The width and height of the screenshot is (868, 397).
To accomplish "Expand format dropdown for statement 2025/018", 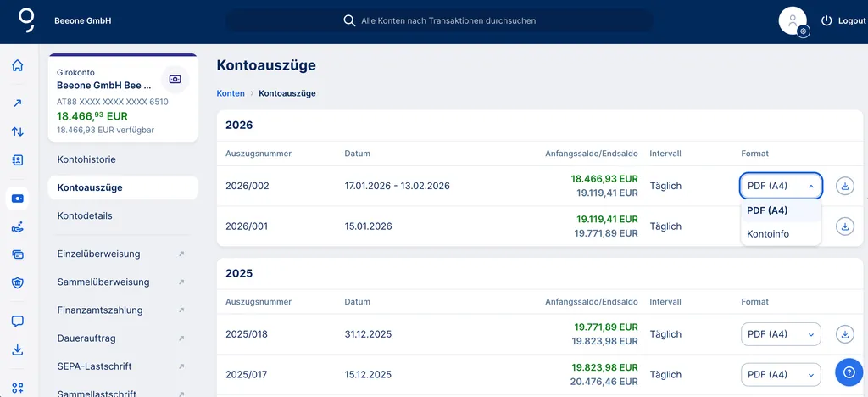I will tap(781, 334).
